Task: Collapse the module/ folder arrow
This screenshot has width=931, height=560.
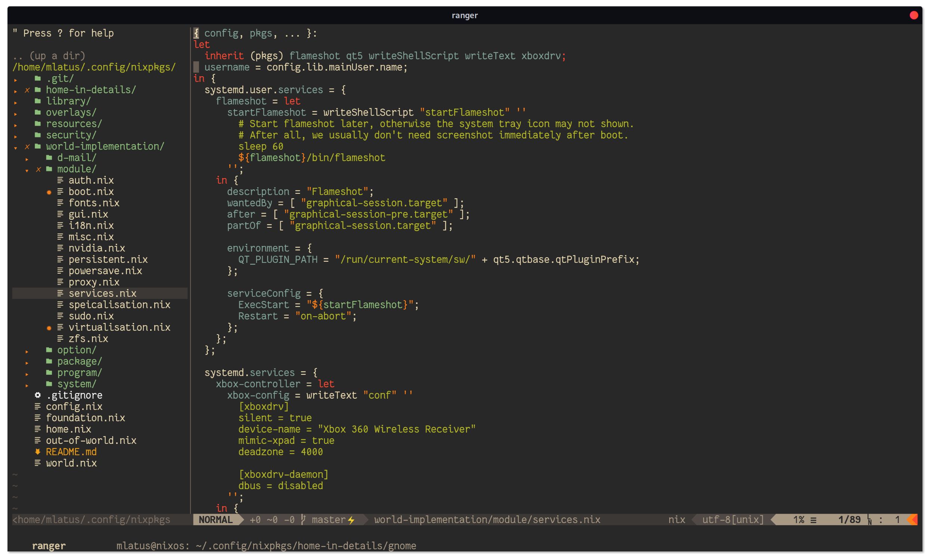Action: [27, 170]
